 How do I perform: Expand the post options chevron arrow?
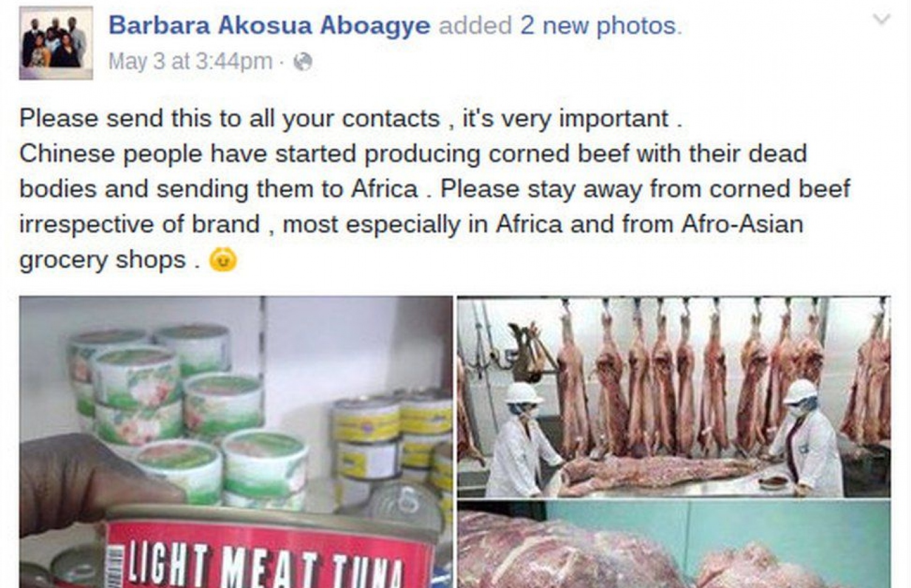click(881, 20)
